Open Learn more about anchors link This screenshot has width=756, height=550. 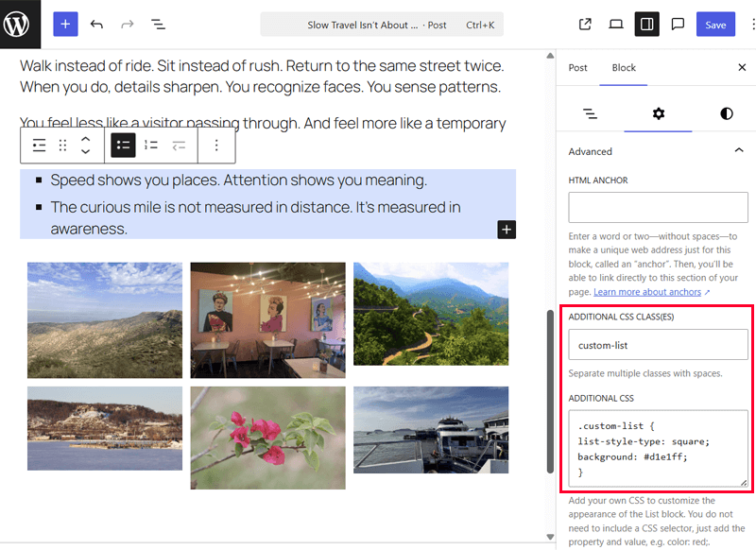[x=647, y=293]
